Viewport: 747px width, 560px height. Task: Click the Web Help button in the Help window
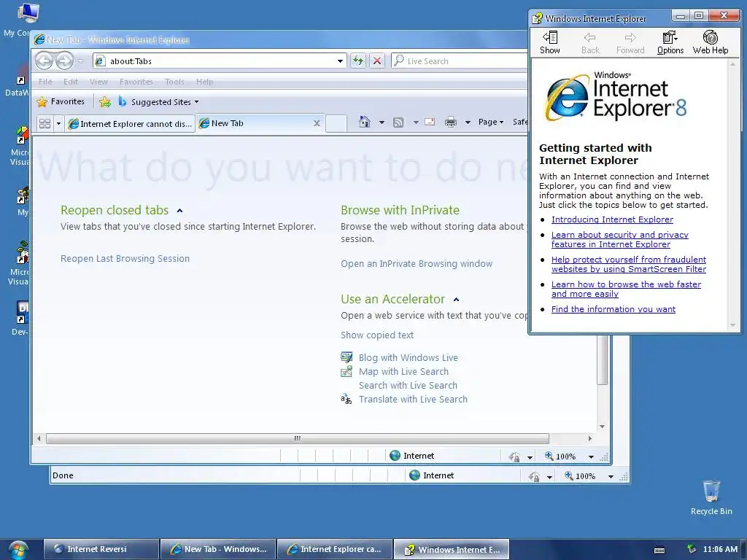(711, 42)
